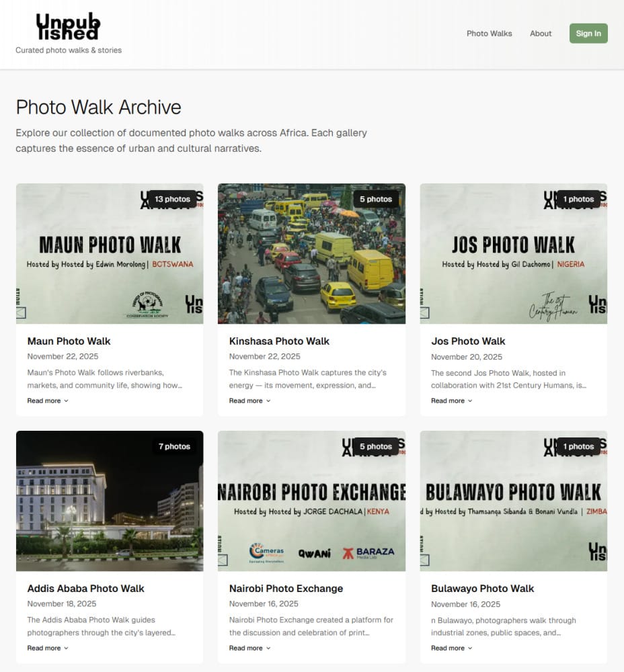Click the 7 photos badge on Addis Ababa card
Screen dimensions: 624x672
click(x=174, y=447)
